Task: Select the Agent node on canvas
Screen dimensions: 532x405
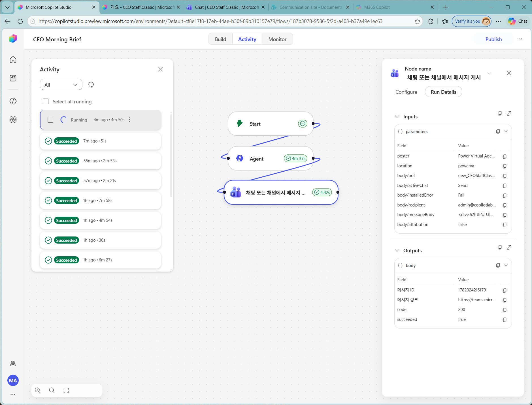Action: pos(271,159)
